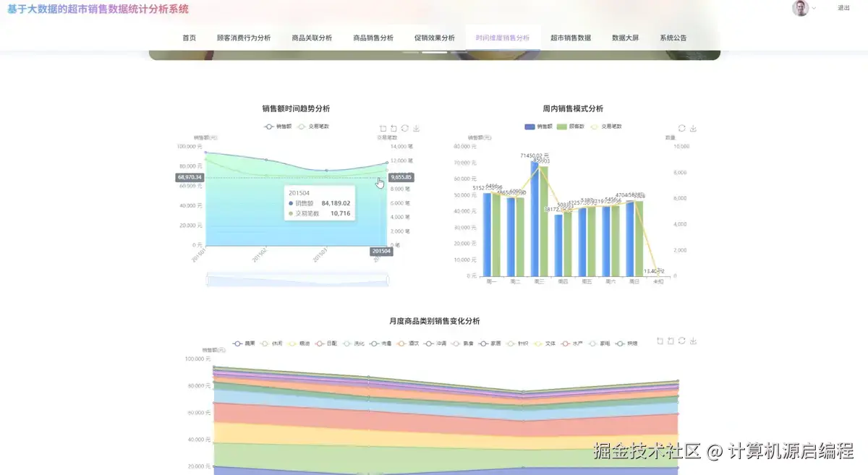Click the 9,655.85 right axis value label

pyautogui.click(x=401, y=177)
